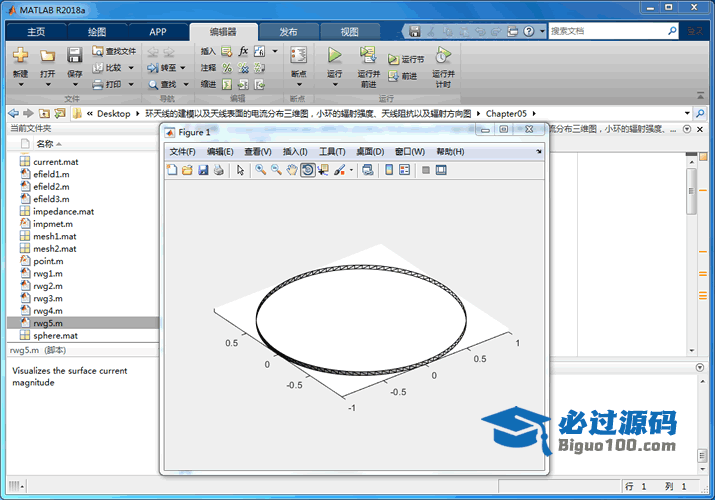Image resolution: width=715 pixels, height=500 pixels.
Task: Switch to the 发布 (Publish) ribbon tab
Action: [x=288, y=31]
